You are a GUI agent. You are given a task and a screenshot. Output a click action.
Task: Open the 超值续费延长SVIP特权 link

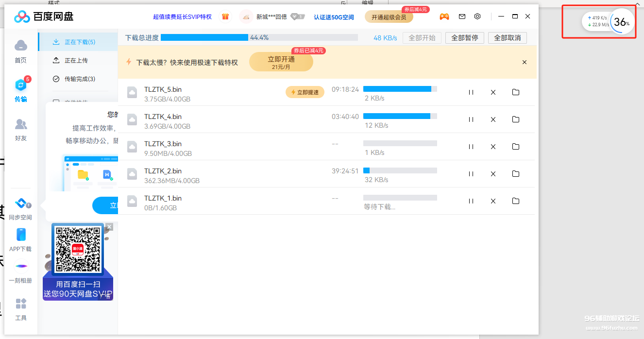click(x=183, y=17)
